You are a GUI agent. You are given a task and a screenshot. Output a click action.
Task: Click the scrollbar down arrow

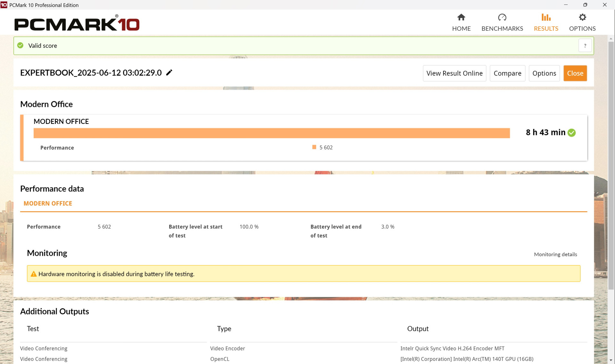pos(611,360)
